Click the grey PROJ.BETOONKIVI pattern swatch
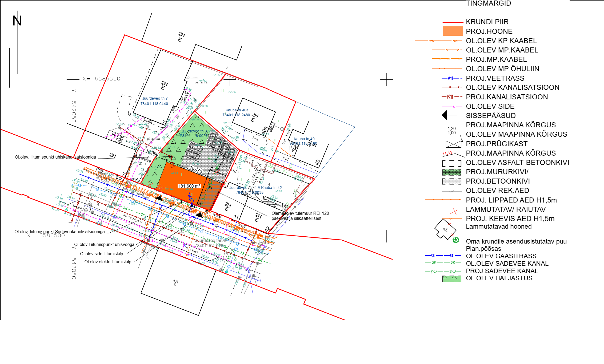 (x=451, y=181)
